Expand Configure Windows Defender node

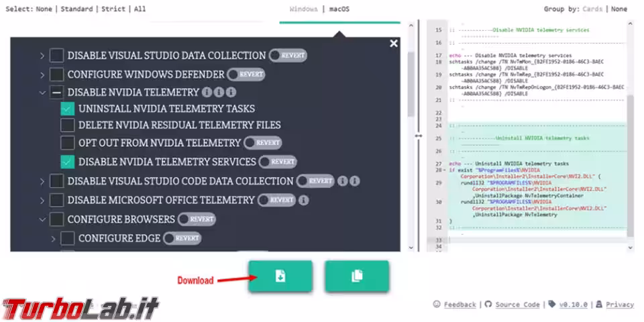(42, 74)
